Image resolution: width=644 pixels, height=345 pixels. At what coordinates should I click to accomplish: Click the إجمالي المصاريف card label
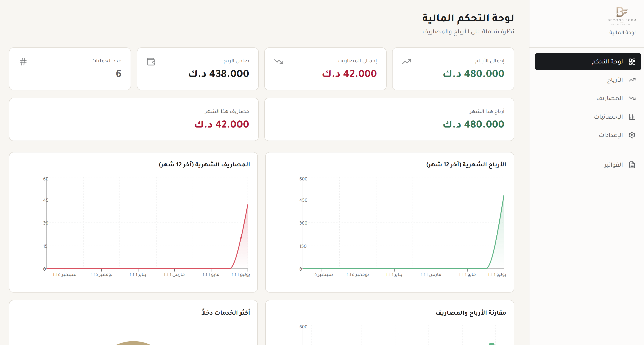point(358,61)
